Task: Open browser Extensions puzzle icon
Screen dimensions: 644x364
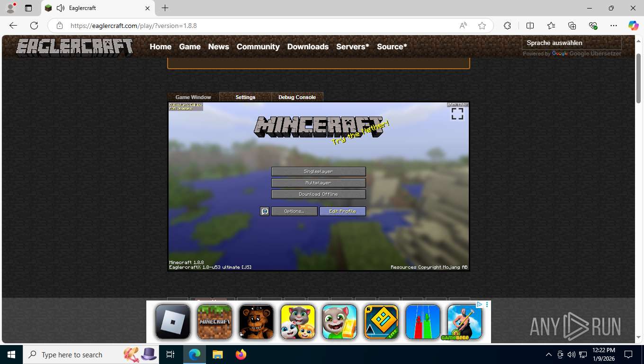Action: coord(507,26)
